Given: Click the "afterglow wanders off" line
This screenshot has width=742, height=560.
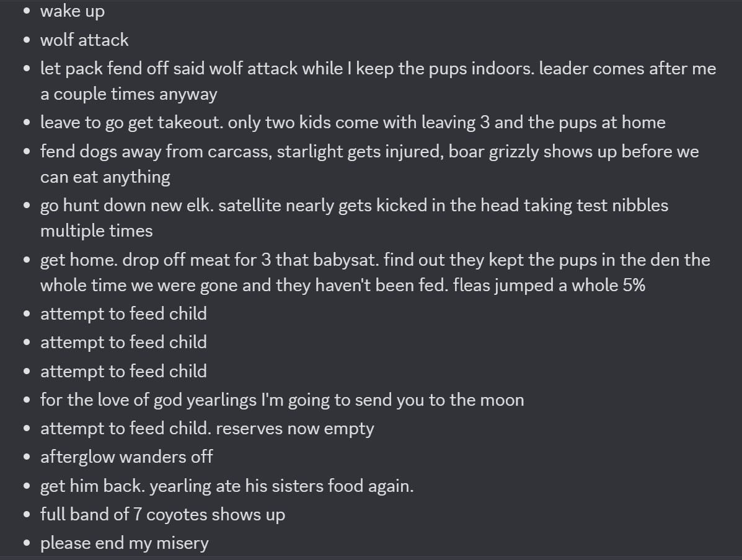Looking at the screenshot, I should click(126, 457).
